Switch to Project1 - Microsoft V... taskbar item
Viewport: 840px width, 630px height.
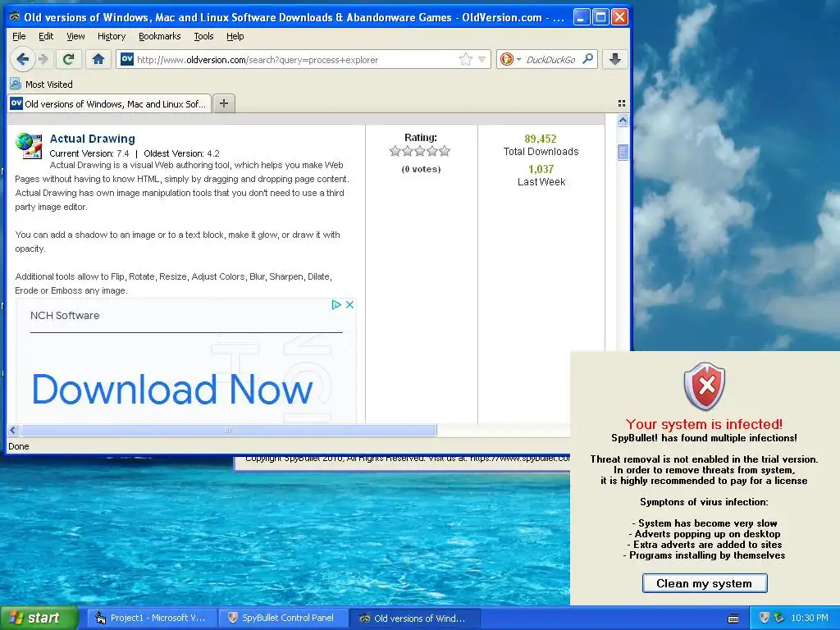[152, 618]
